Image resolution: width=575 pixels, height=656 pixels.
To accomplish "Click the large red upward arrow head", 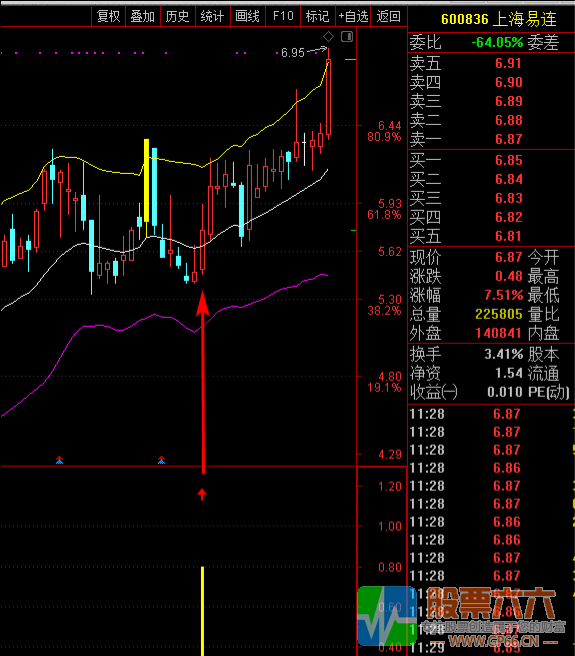I will pos(203,303).
